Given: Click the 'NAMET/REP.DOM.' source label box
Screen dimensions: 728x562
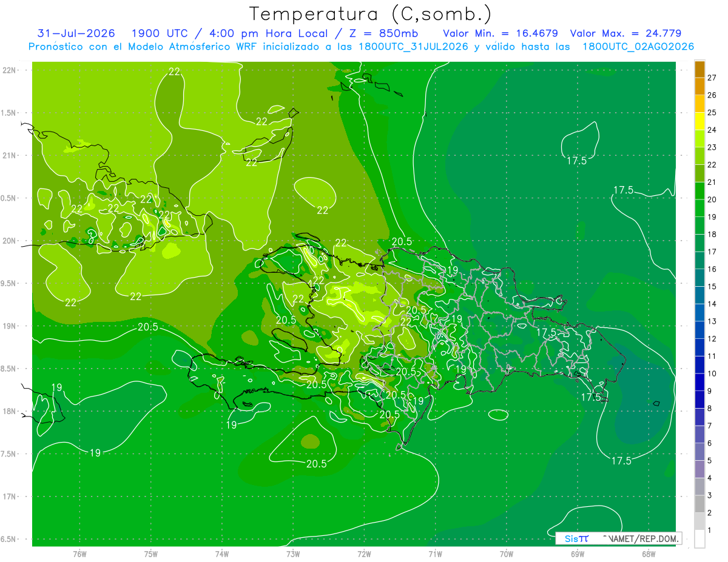Looking at the screenshot, I should pos(618,538).
